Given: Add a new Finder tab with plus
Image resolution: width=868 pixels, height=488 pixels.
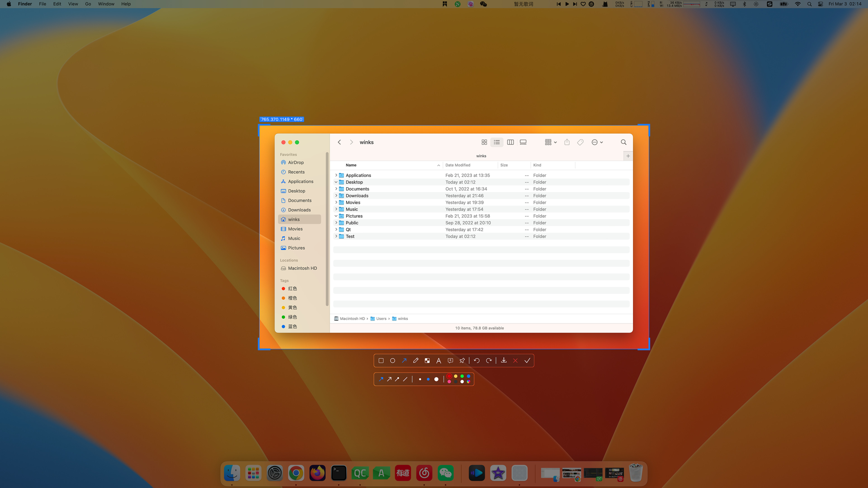Looking at the screenshot, I should 628,156.
